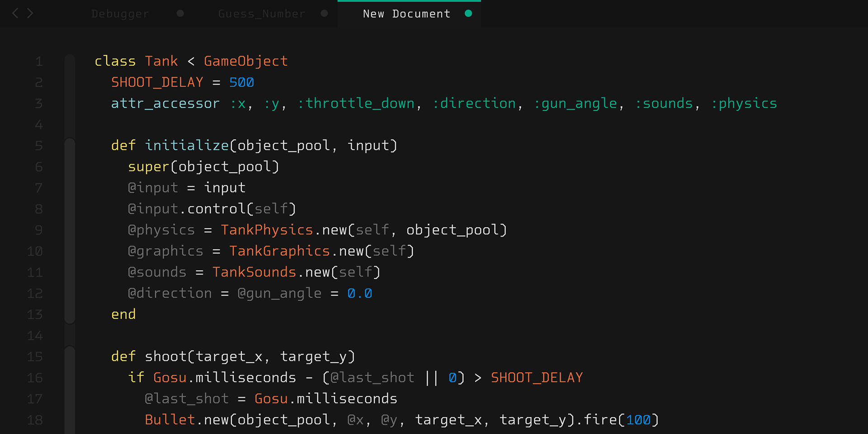Click the TankPhysics class reference
This screenshot has height=434, width=868.
coord(267,230)
